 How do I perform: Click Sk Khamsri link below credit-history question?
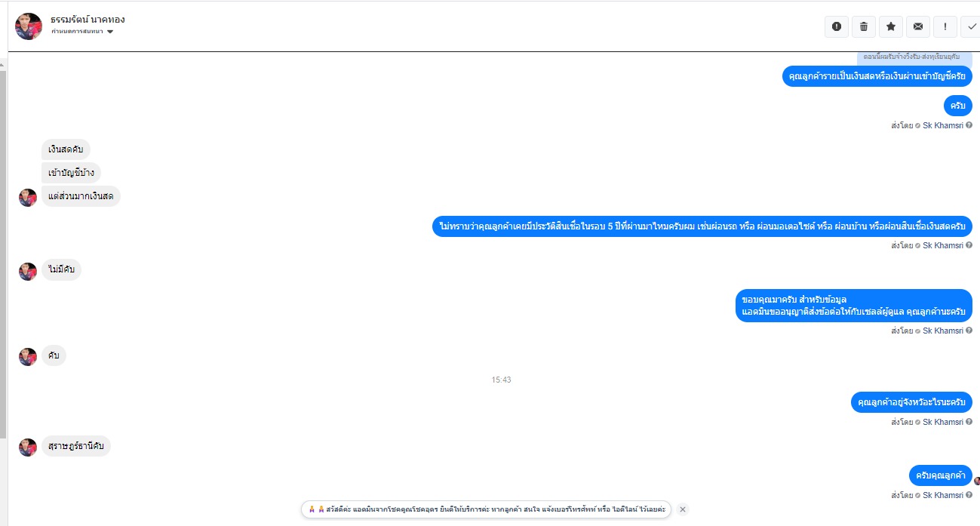[942, 245]
